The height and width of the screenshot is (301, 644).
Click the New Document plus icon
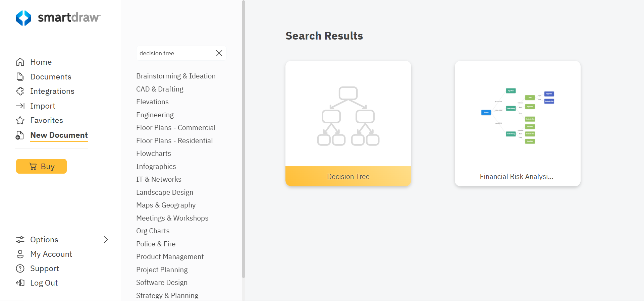[x=20, y=135]
